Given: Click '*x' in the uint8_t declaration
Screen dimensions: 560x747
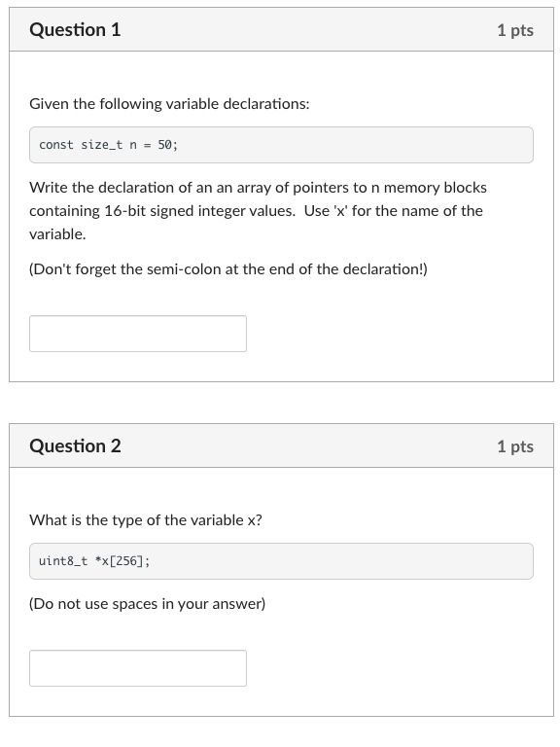Looking at the screenshot, I should click(x=102, y=561).
